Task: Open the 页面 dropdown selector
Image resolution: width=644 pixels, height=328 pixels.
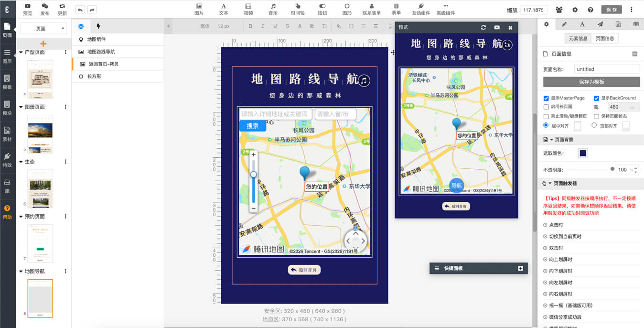Action: click(43, 29)
